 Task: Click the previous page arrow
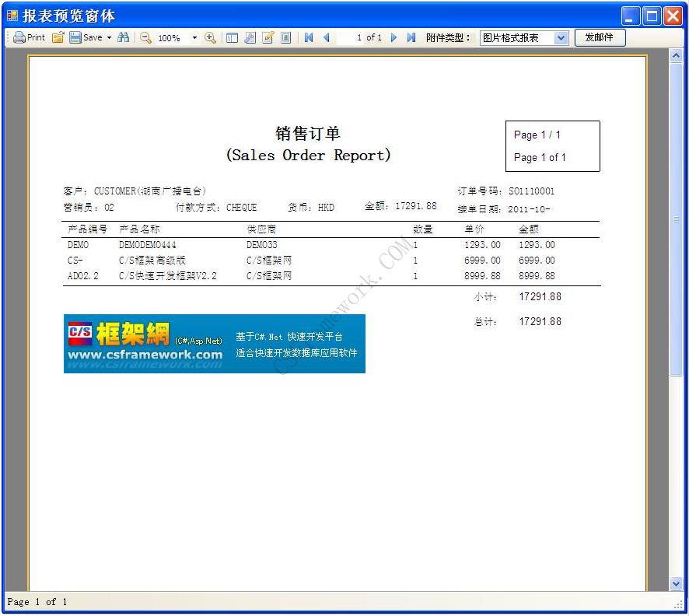[x=325, y=37]
